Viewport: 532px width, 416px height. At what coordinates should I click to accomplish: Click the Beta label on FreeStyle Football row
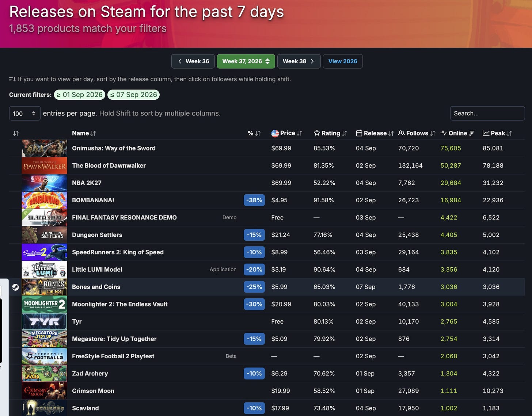(231, 356)
